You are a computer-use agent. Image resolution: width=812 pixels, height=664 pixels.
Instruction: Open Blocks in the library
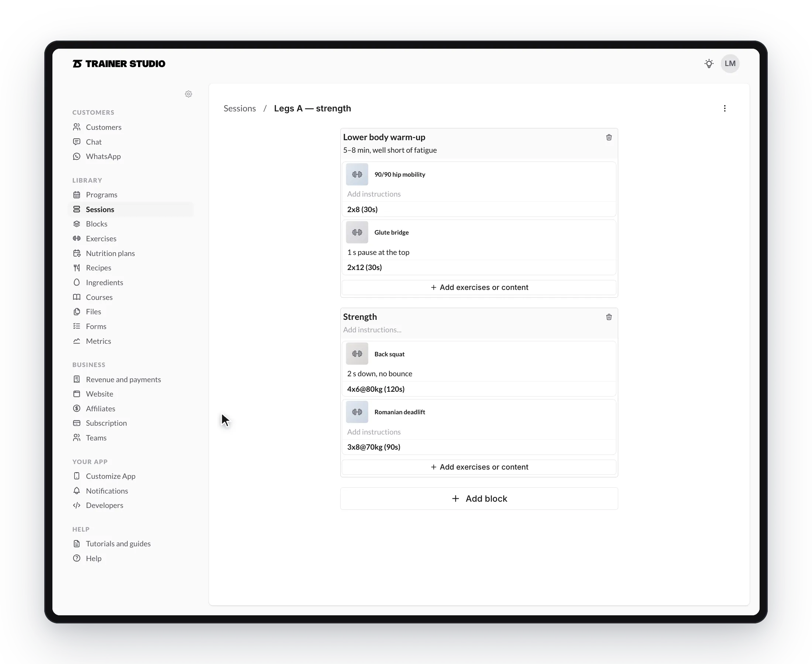[131, 224]
